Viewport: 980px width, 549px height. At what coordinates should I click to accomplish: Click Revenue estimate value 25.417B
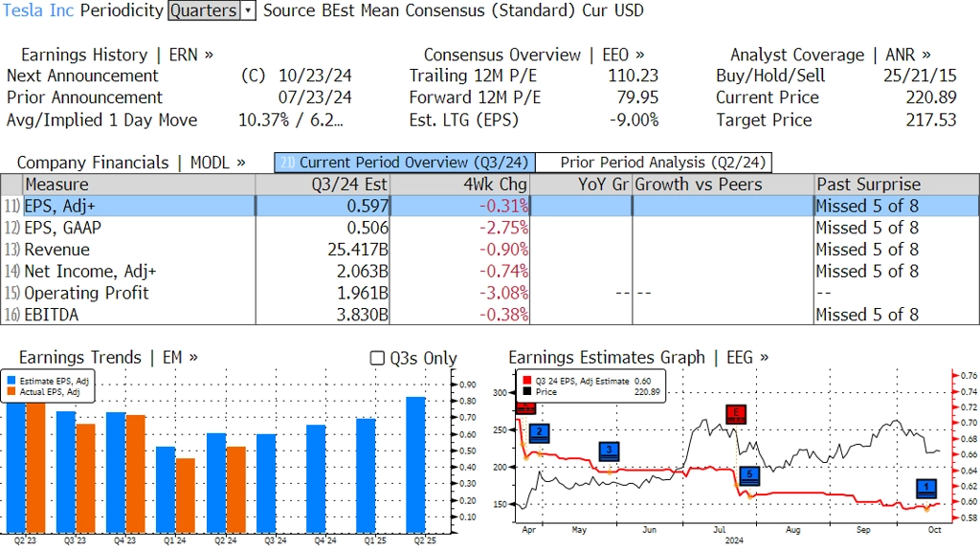click(358, 250)
